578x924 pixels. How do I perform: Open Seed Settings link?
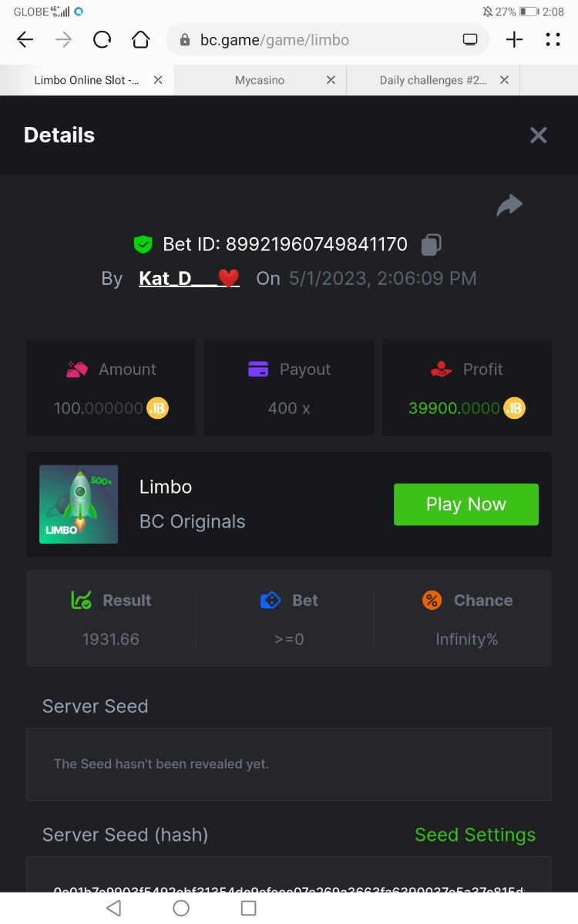click(475, 835)
